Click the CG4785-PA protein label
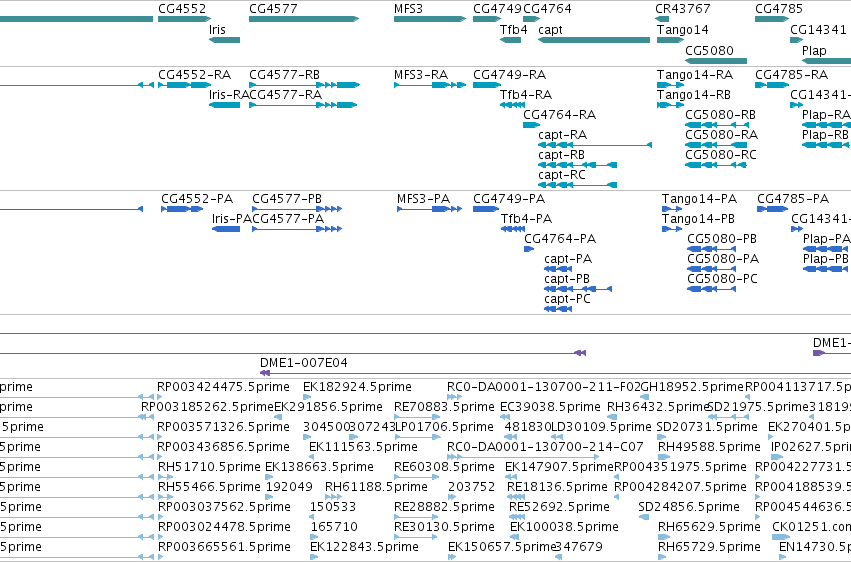 pos(793,199)
